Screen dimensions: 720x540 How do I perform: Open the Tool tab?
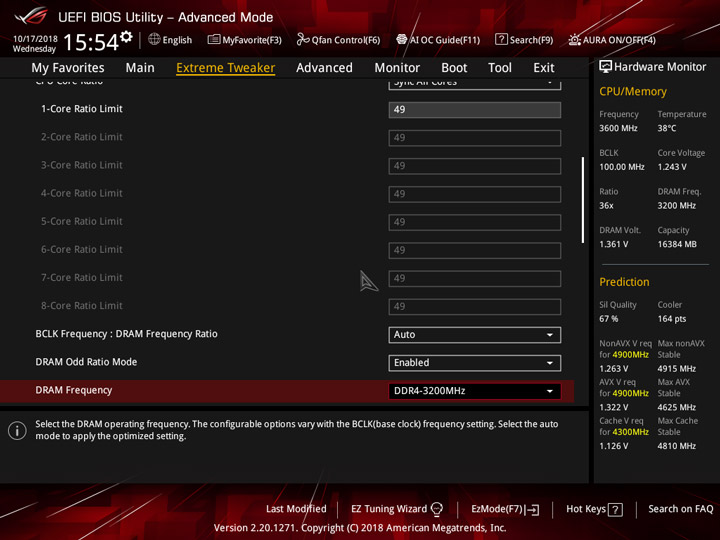(500, 68)
